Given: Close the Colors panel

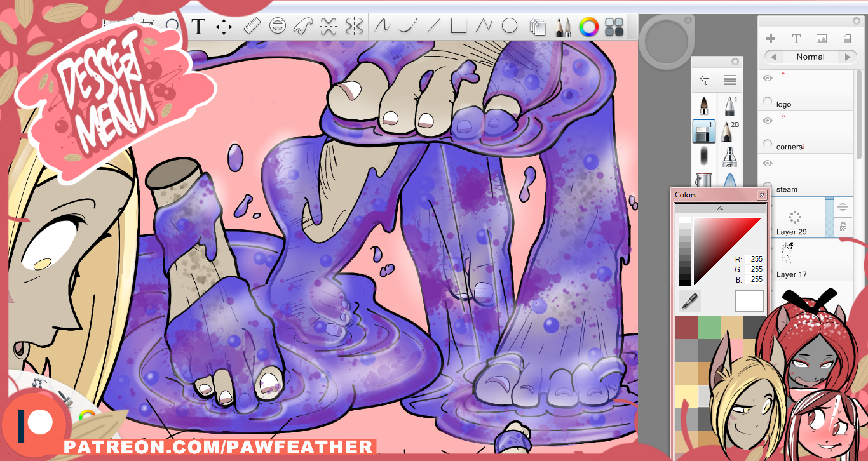Looking at the screenshot, I should coord(761,195).
